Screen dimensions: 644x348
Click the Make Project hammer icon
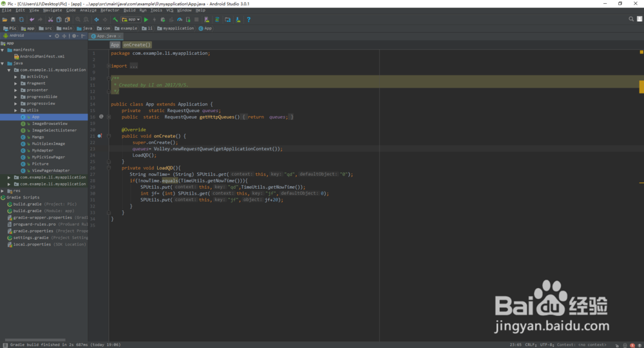[x=115, y=19]
